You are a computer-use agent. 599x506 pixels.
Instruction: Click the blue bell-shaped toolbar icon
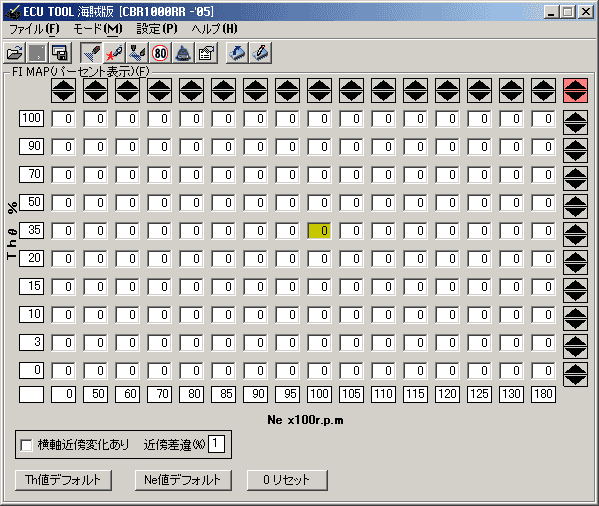pos(183,53)
